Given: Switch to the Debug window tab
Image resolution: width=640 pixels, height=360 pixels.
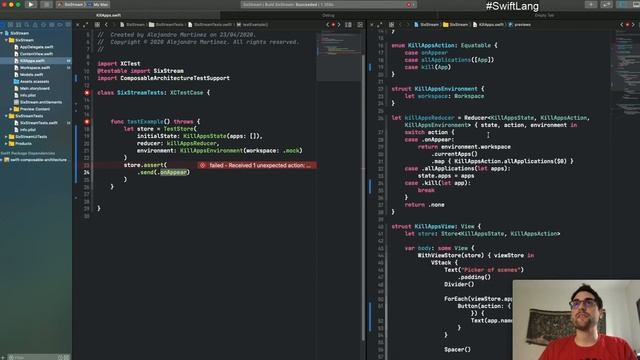Looking at the screenshot, I should pyautogui.click(x=328, y=15).
